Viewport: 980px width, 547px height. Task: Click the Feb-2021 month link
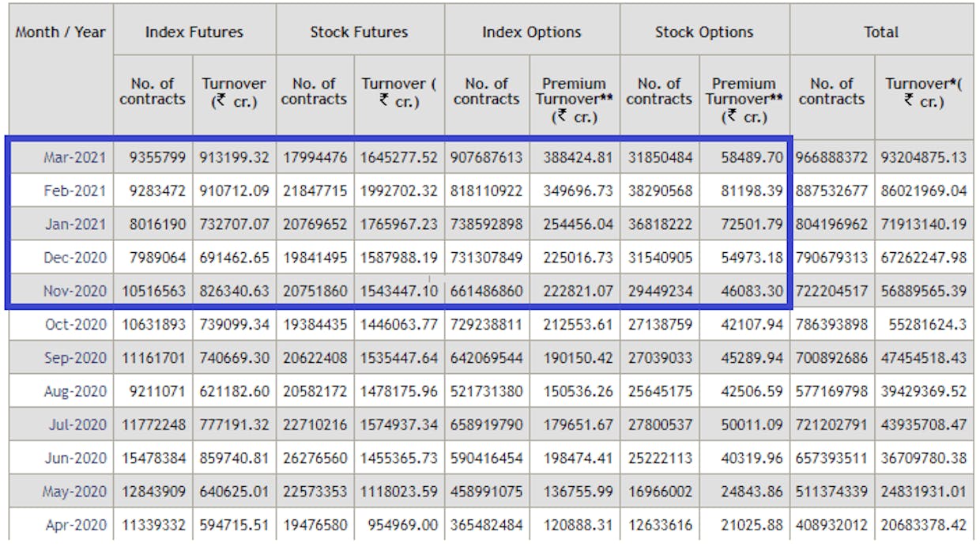click(x=74, y=191)
